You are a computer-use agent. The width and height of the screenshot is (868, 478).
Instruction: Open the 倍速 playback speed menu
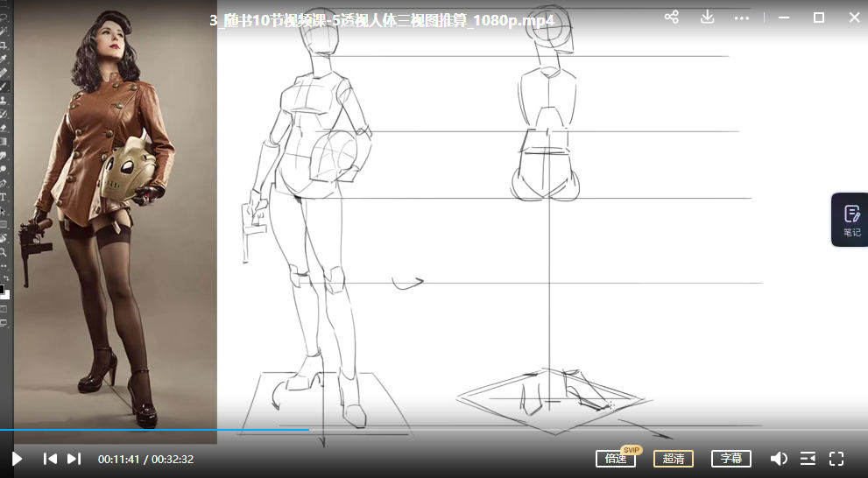pyautogui.click(x=615, y=459)
